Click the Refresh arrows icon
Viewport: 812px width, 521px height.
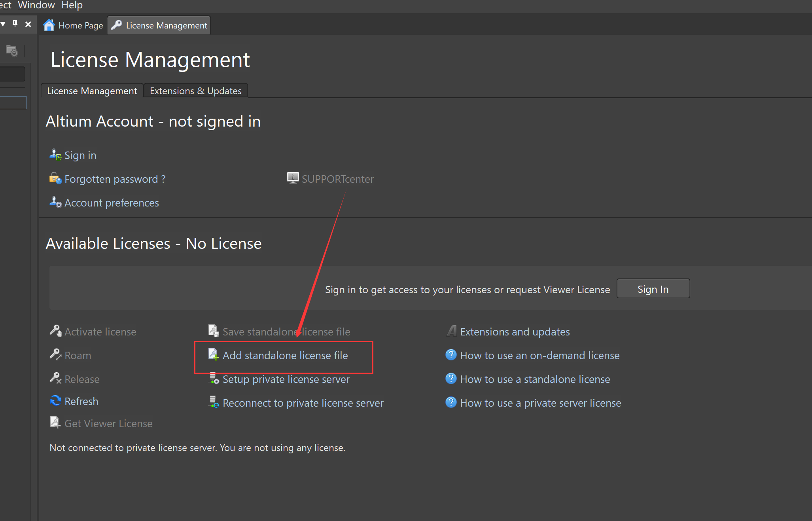tap(55, 401)
